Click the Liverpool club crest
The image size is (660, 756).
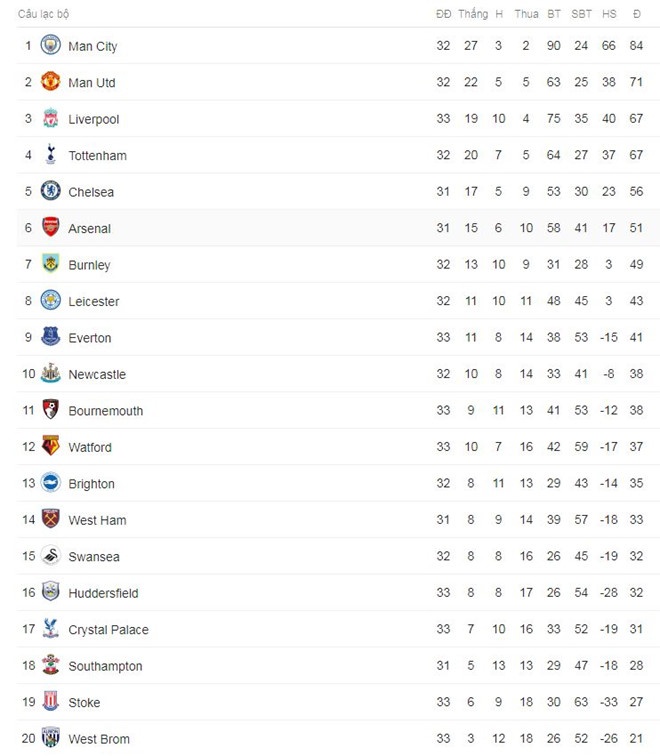tap(50, 119)
